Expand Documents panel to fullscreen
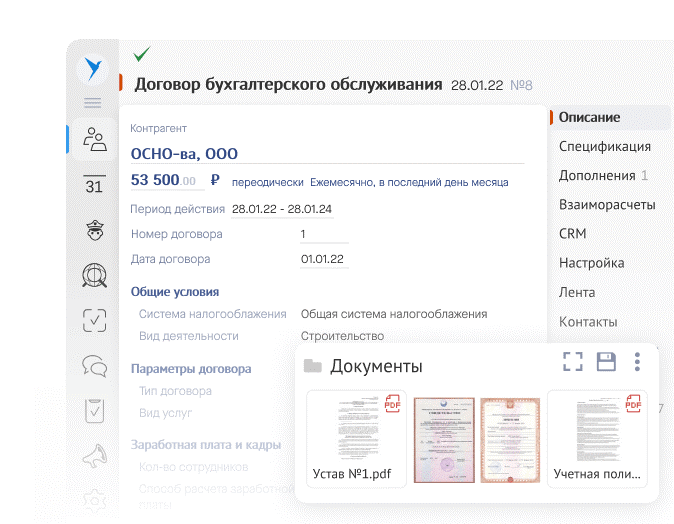 point(573,362)
